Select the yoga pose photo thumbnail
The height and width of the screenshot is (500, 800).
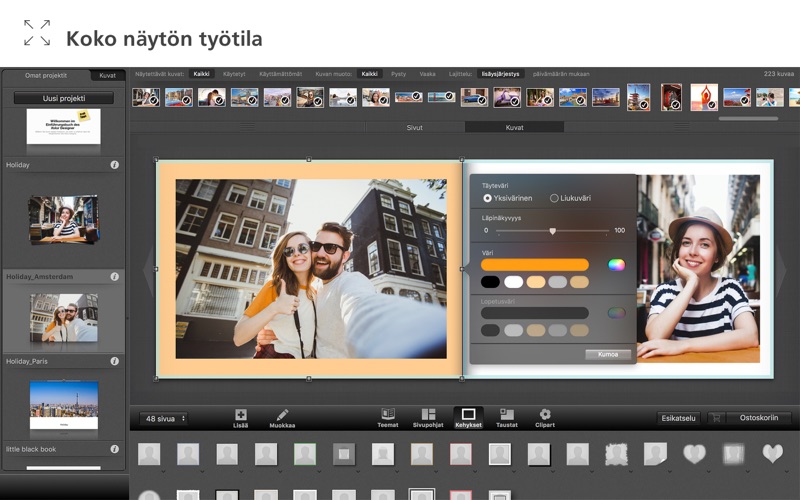tap(704, 97)
